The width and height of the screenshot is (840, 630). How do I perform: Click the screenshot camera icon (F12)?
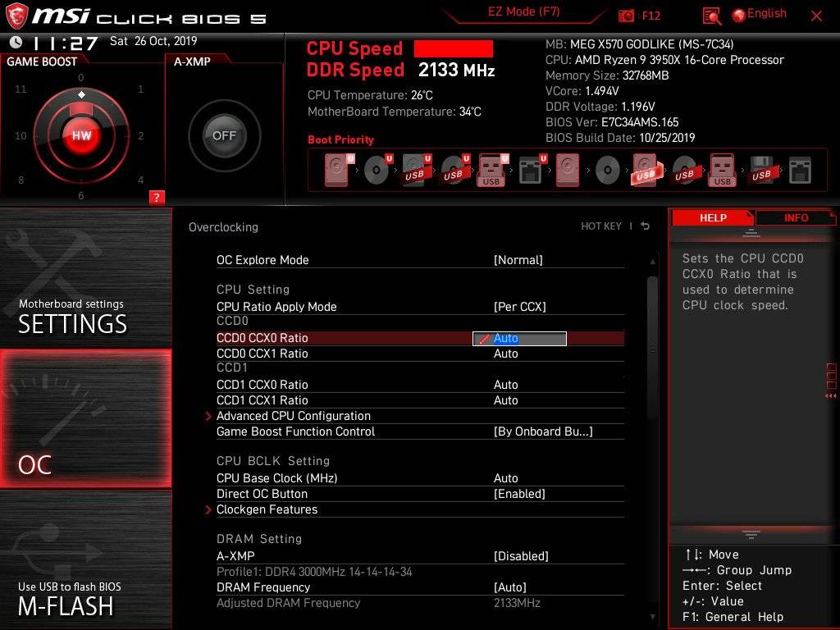(628, 15)
